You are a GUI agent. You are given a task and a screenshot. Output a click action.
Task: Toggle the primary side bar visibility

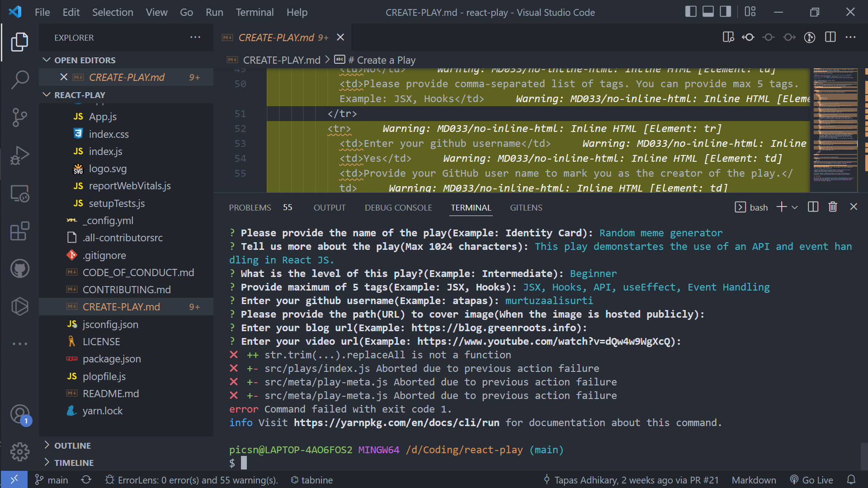click(x=691, y=12)
